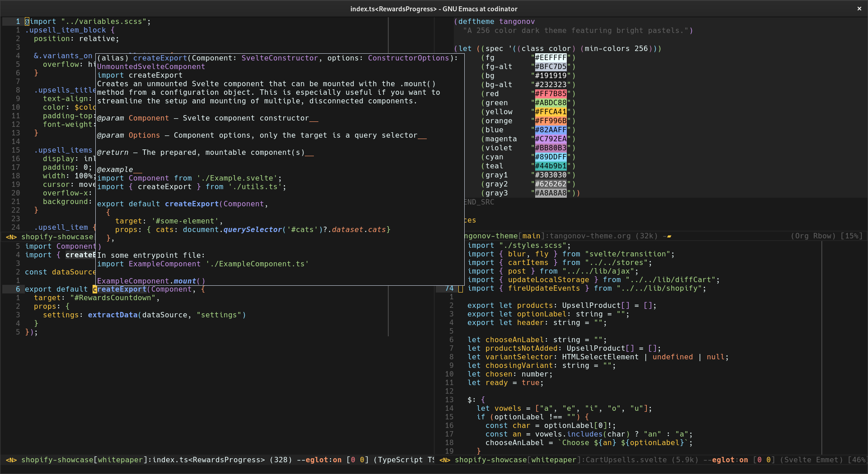Click the @example heading in the popup

pyautogui.click(x=120, y=170)
